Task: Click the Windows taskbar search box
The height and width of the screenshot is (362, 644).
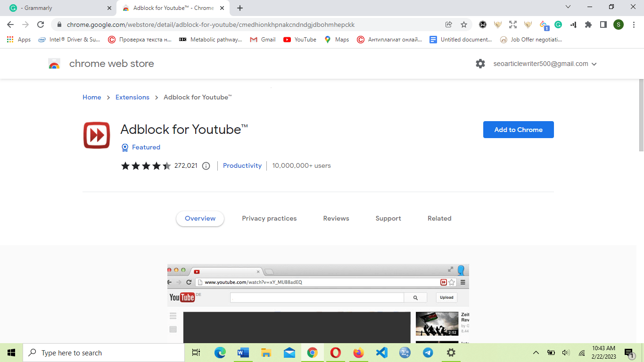Action: [104, 353]
